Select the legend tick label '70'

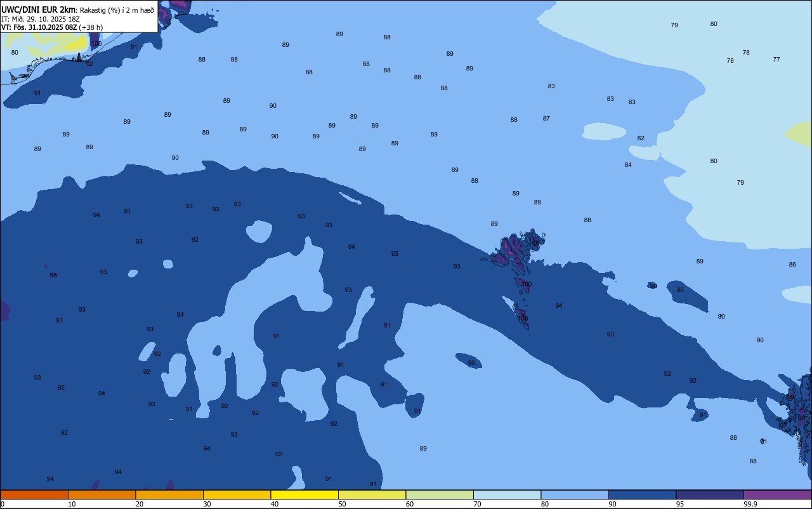point(477,504)
